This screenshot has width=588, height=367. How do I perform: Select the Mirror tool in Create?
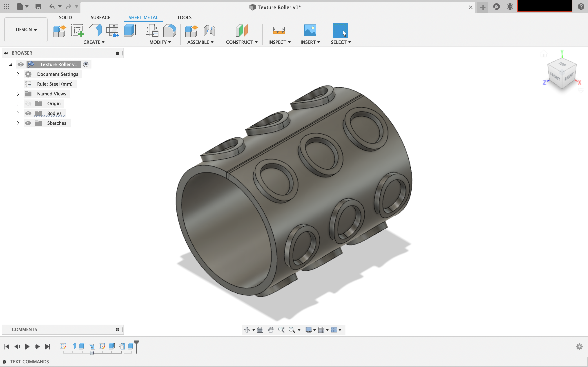coord(94,42)
